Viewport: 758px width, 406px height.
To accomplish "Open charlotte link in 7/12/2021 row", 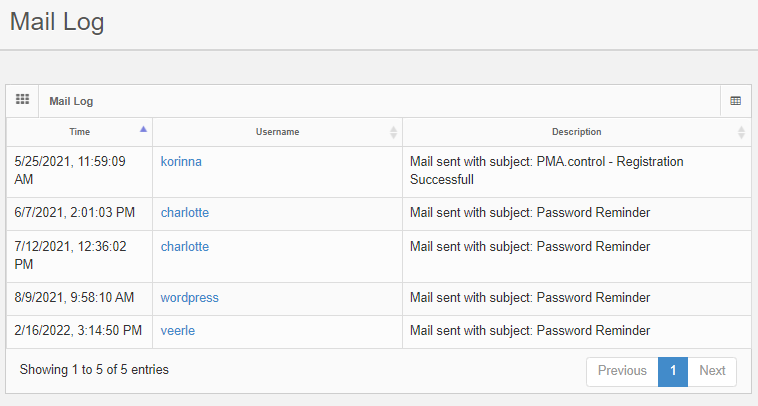I will click(185, 246).
